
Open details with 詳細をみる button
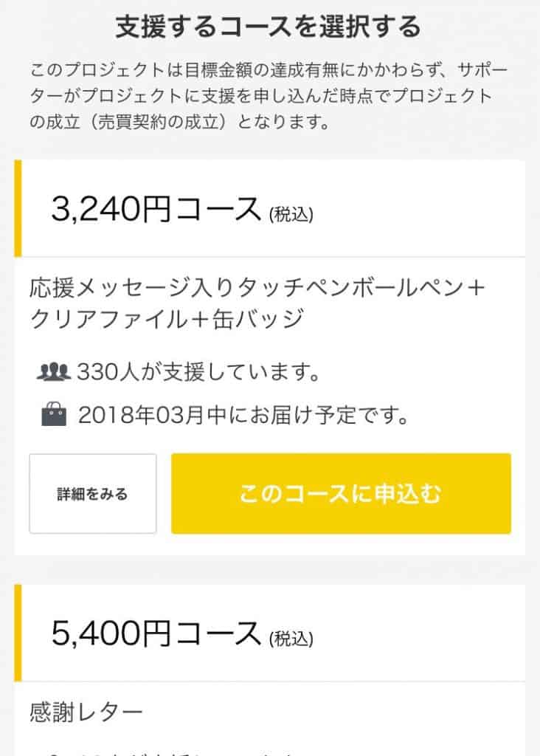(x=92, y=493)
